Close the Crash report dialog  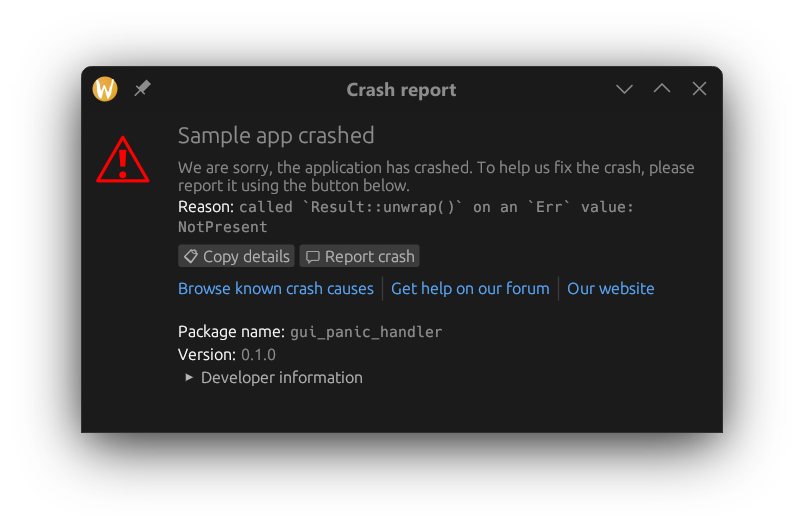tap(699, 89)
